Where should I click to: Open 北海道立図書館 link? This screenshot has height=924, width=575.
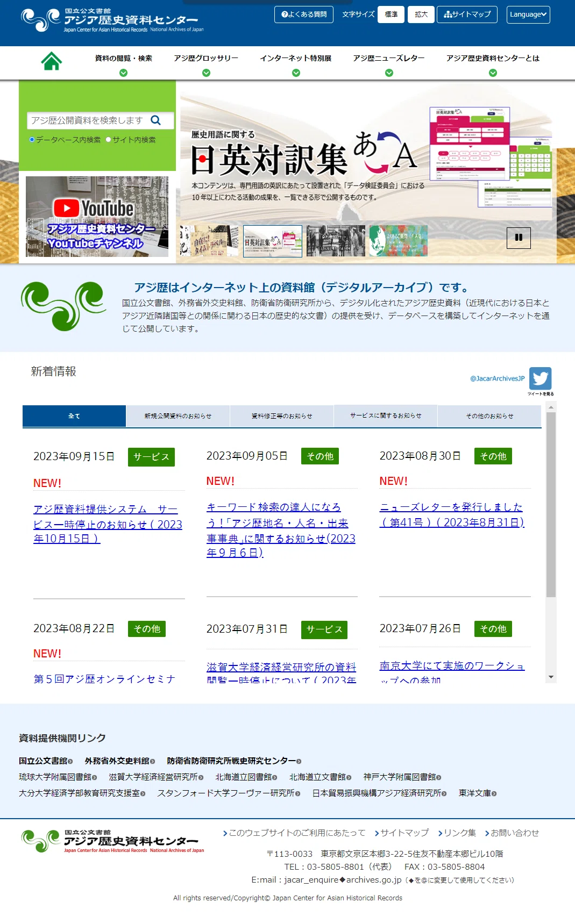(244, 777)
